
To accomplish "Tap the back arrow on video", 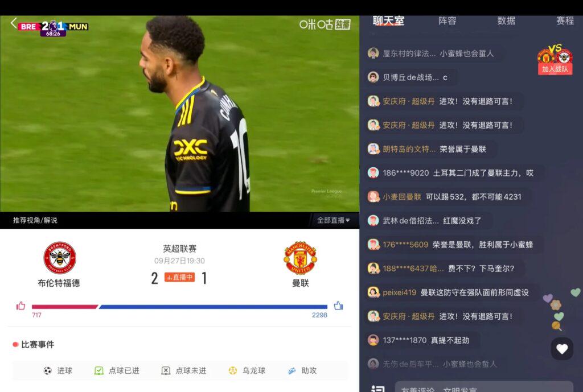I will [14, 23].
